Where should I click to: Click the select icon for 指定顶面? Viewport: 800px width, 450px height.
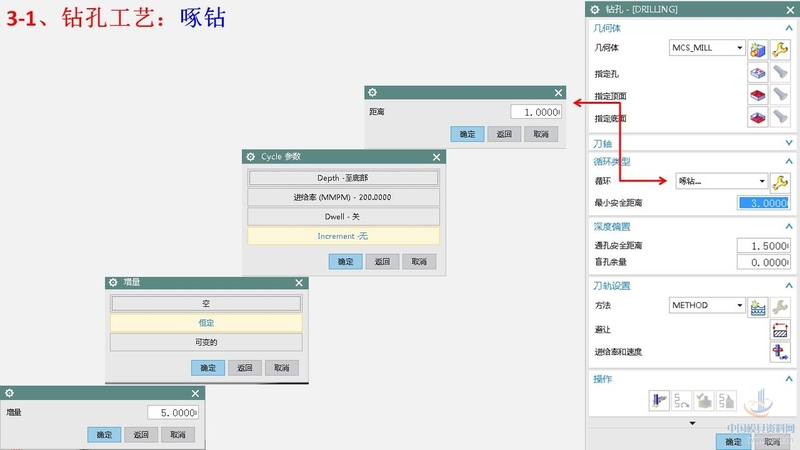click(x=758, y=95)
